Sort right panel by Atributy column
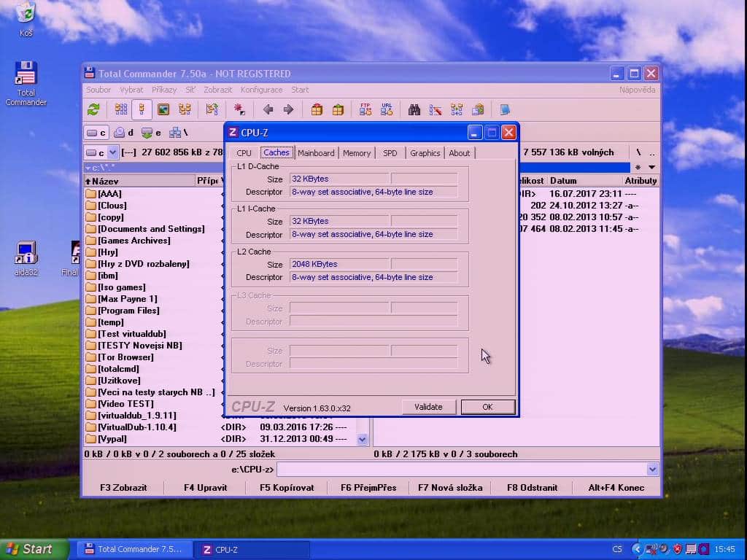747x560 pixels. 640,181
